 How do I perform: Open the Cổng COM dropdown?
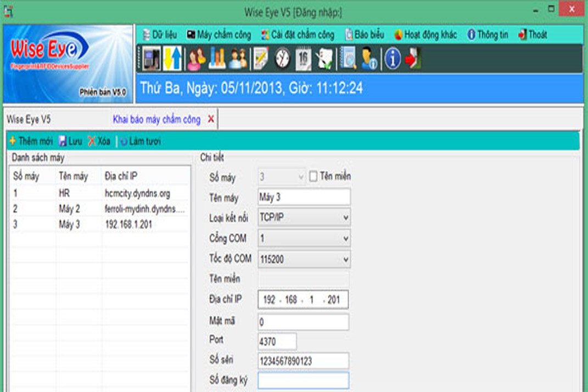(x=304, y=238)
